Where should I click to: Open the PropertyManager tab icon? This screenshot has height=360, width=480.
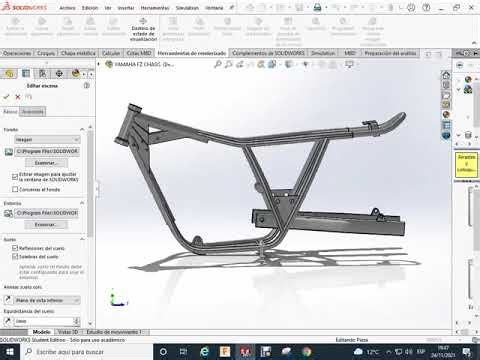click(x=26, y=73)
